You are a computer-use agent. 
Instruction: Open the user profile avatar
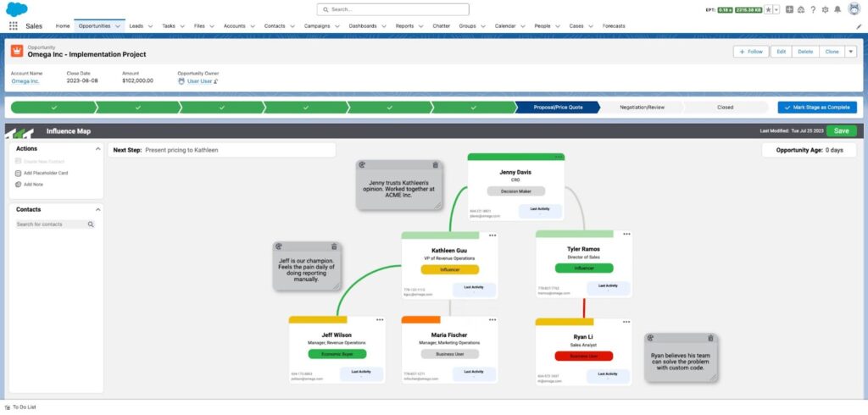(x=854, y=9)
